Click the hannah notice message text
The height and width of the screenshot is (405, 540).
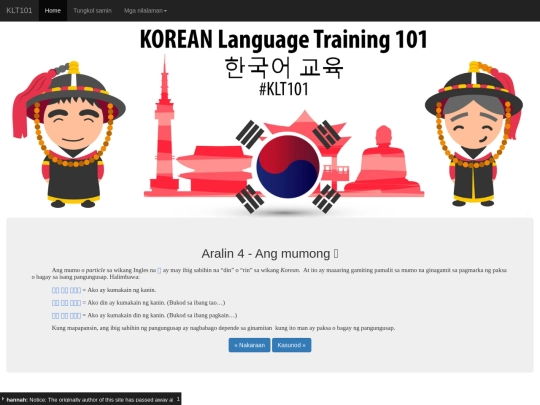tap(90, 400)
